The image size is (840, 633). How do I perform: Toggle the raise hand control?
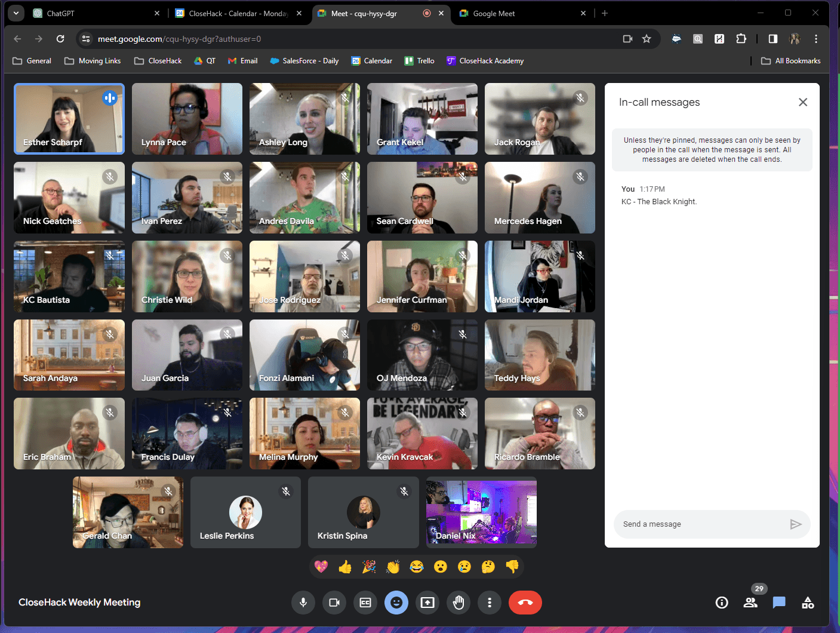coord(459,603)
